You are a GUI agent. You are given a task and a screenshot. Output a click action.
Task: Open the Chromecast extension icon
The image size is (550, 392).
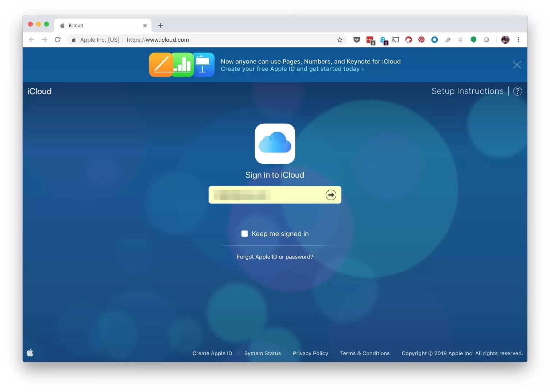click(x=396, y=40)
